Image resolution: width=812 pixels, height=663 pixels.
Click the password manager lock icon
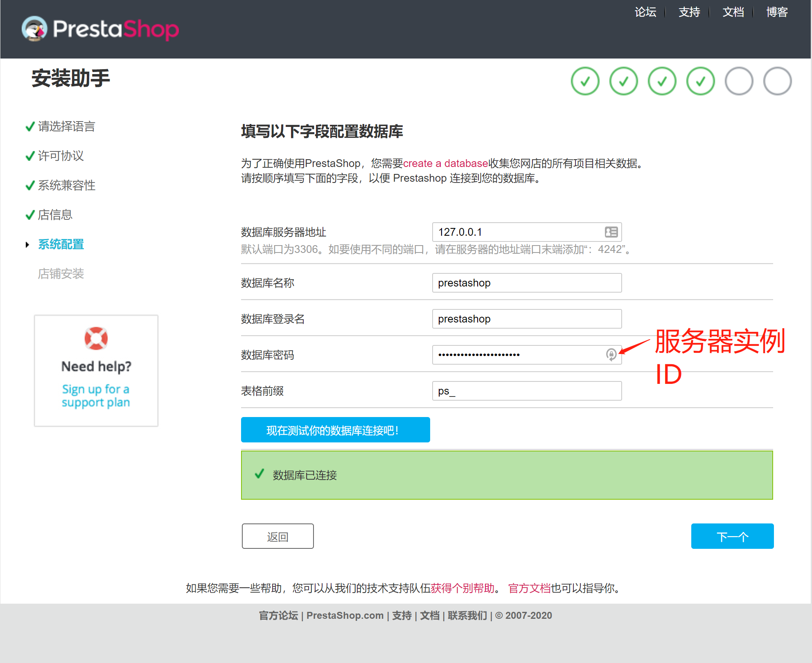pyautogui.click(x=611, y=354)
